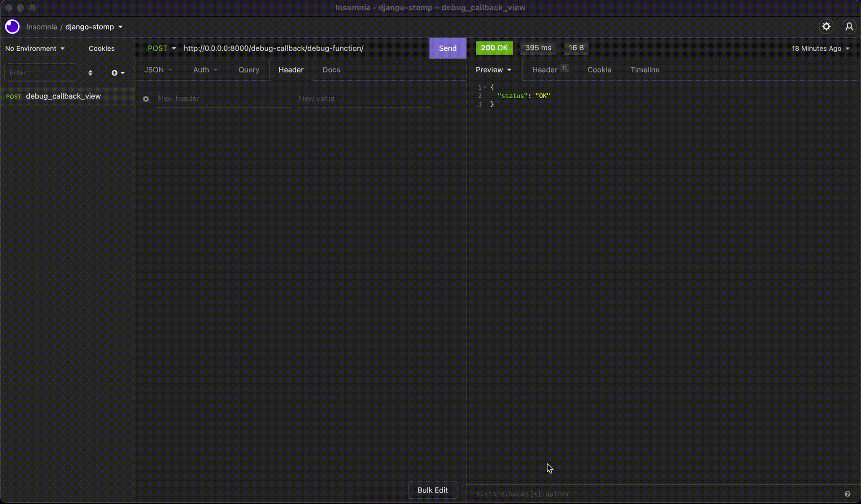Open the POST method dropdown
This screenshot has height=504, width=861.
(161, 48)
